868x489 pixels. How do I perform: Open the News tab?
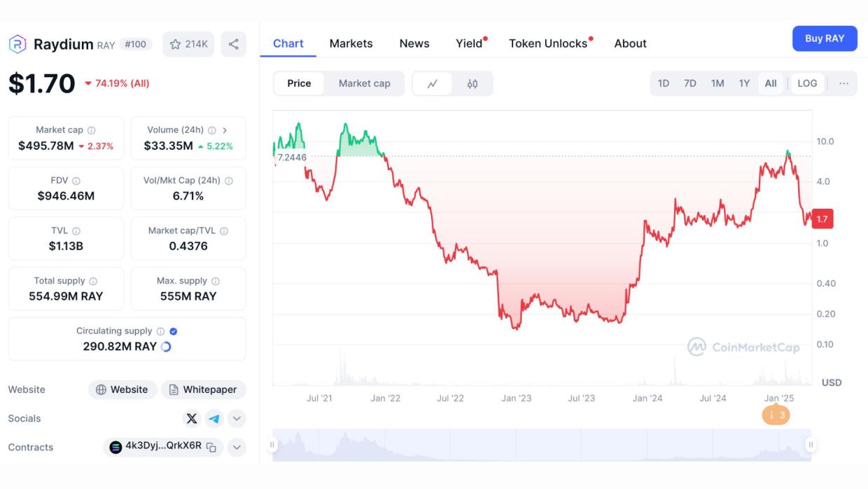(x=414, y=43)
